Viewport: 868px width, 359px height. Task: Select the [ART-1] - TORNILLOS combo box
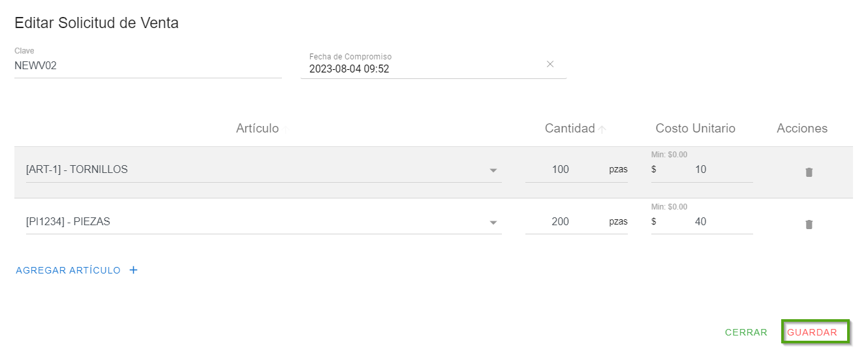[x=255, y=170]
